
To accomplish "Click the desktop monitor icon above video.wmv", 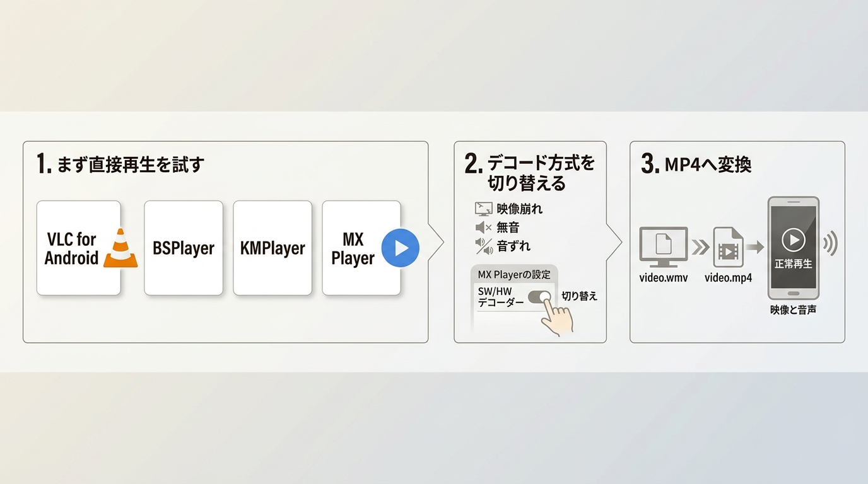I will 664,248.
